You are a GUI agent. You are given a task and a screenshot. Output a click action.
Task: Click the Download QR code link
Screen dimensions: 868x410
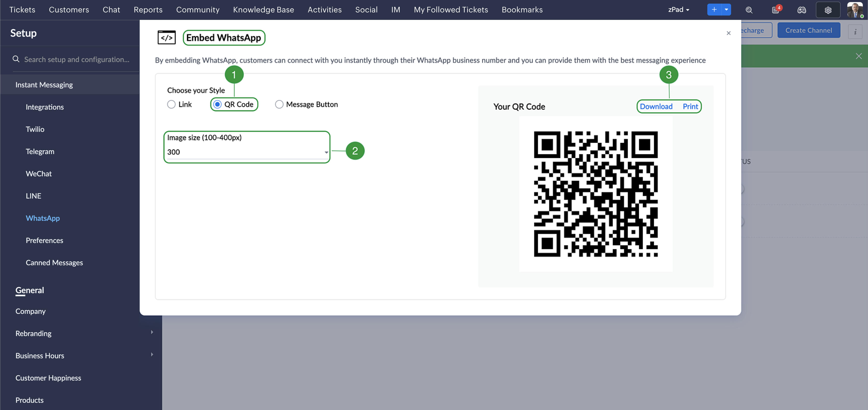click(x=656, y=107)
